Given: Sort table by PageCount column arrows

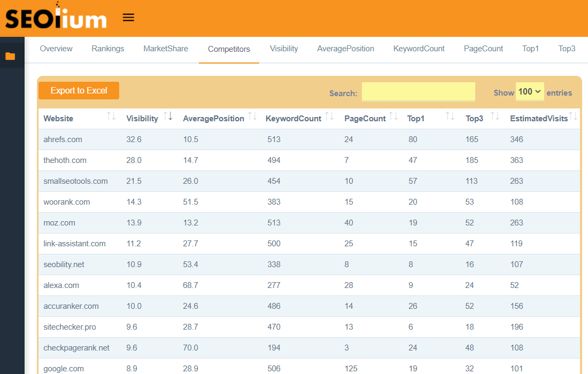Looking at the screenshot, I should pyautogui.click(x=393, y=116).
